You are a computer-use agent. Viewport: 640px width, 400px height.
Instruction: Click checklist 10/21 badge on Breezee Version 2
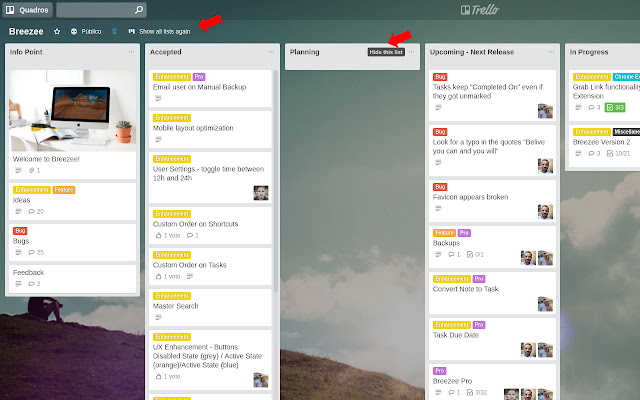click(618, 153)
